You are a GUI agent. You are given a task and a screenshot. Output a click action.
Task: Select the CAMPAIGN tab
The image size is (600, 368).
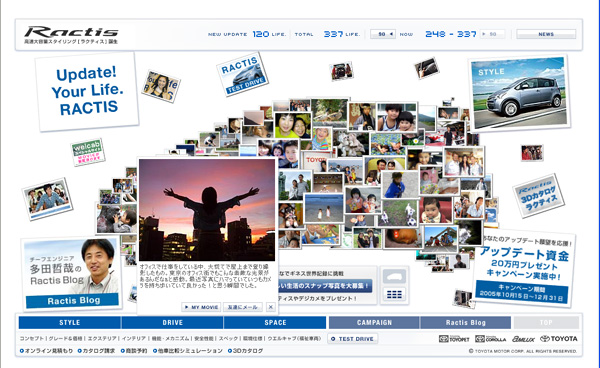coord(374,322)
